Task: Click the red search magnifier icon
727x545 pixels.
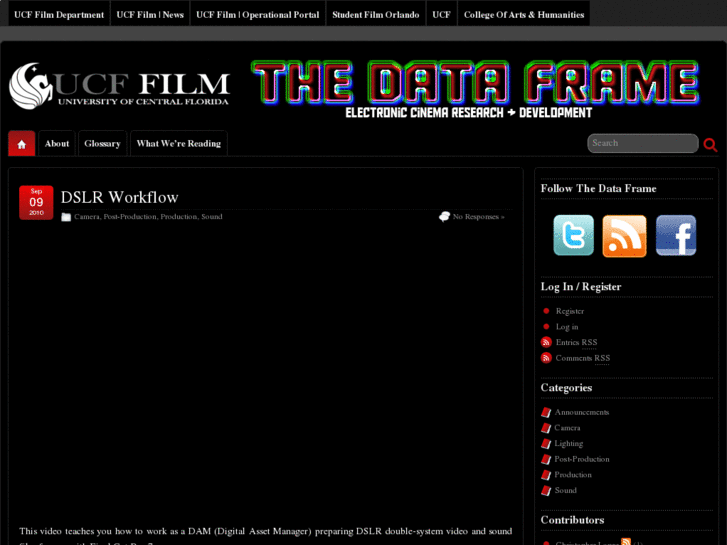Action: [710, 145]
